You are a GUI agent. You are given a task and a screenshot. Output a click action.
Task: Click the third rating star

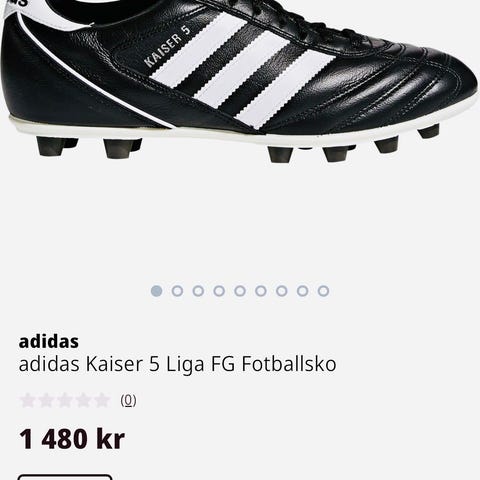click(x=65, y=400)
